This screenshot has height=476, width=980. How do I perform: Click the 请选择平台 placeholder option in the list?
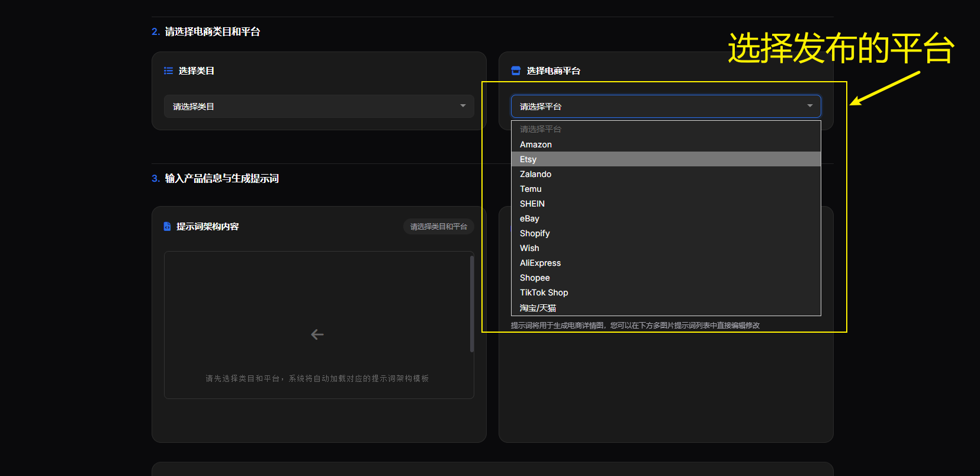[x=666, y=129]
